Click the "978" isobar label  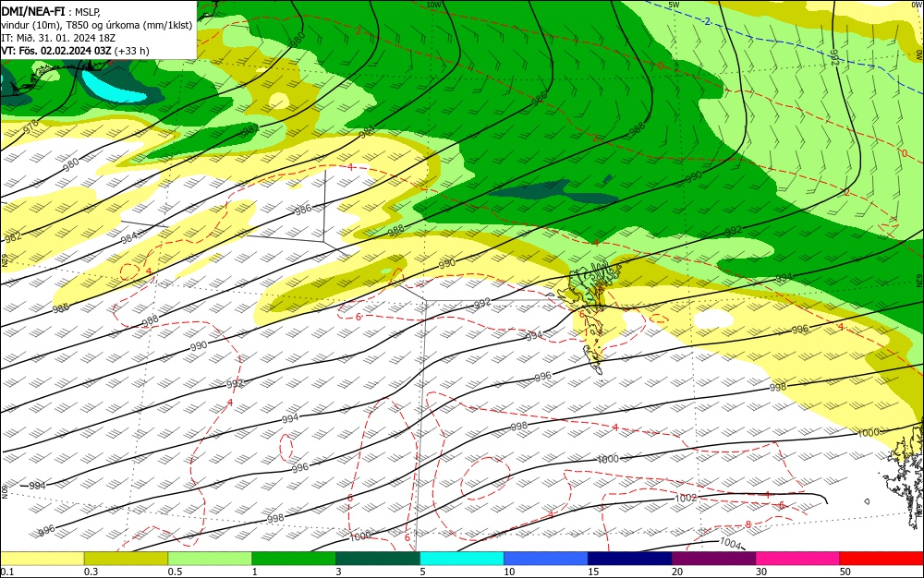point(30,126)
